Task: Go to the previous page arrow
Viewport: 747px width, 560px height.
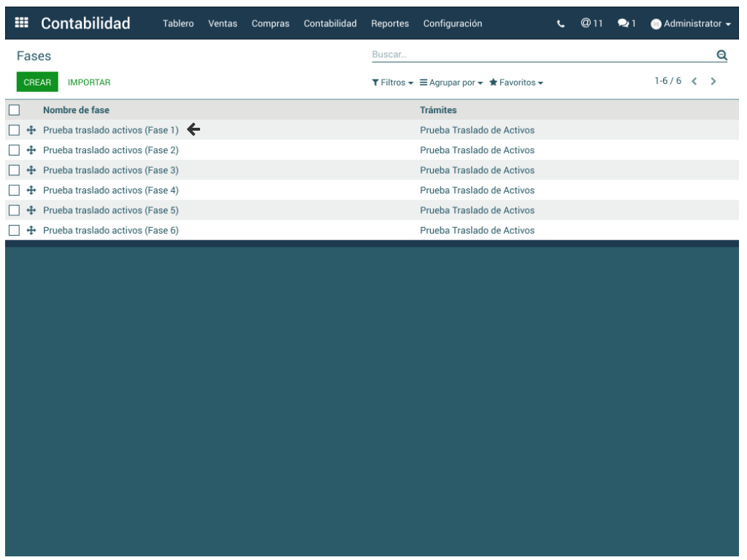Action: coord(694,81)
